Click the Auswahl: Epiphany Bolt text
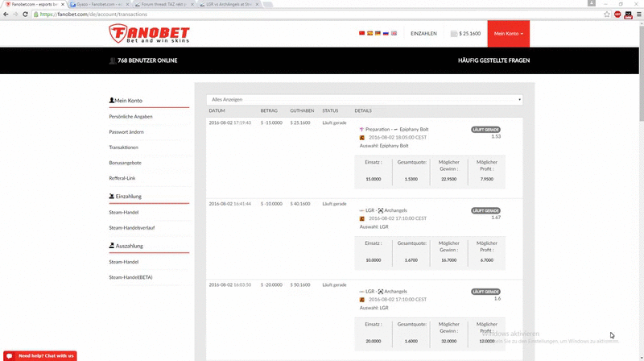644x361 pixels. click(384, 146)
